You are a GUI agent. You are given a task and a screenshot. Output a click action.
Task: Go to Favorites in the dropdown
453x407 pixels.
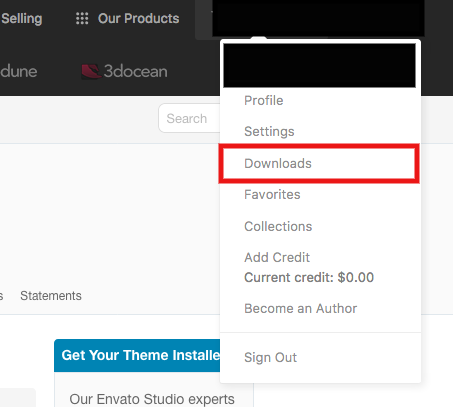coord(272,194)
